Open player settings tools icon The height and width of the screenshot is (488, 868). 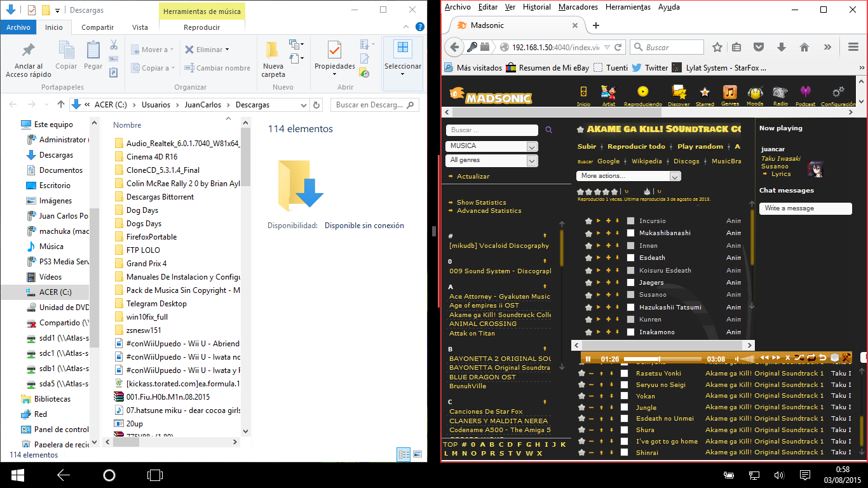pyautogui.click(x=846, y=358)
